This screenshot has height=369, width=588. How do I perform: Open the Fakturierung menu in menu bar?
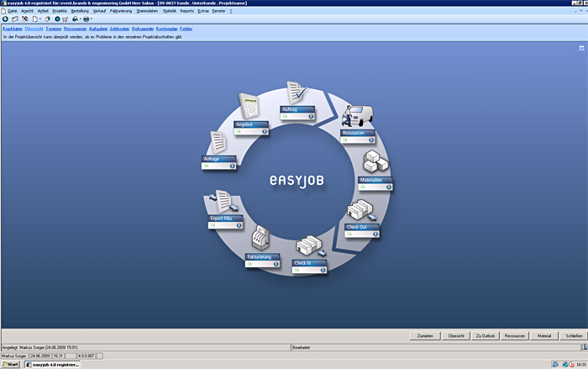click(121, 11)
